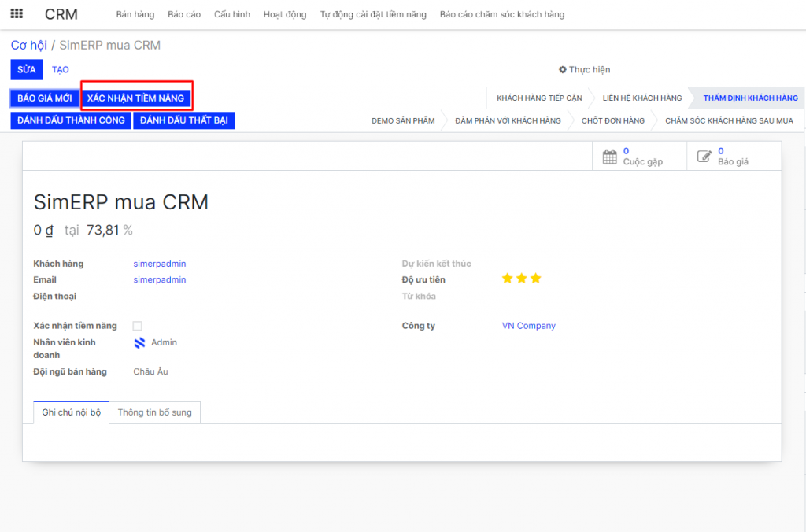Click the Điện thoại label
806x532 pixels.
[x=54, y=296]
